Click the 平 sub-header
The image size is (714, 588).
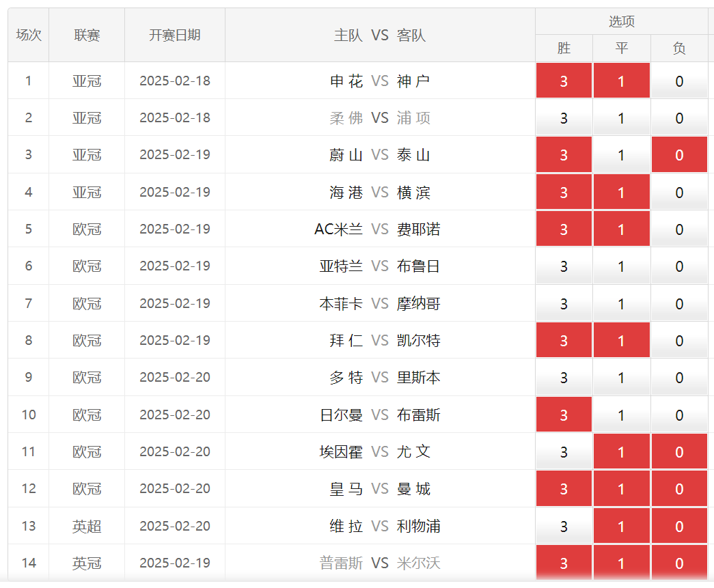[x=622, y=48]
